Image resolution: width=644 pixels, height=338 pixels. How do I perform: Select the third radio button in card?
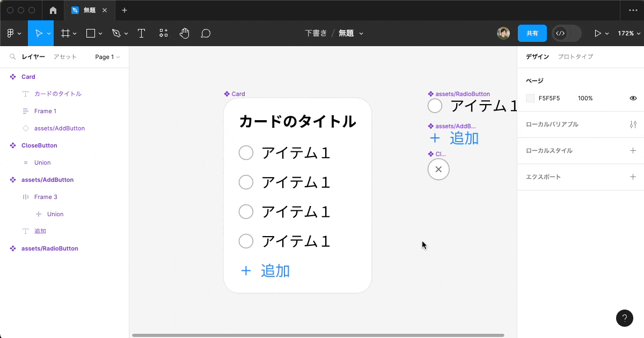pos(246,212)
